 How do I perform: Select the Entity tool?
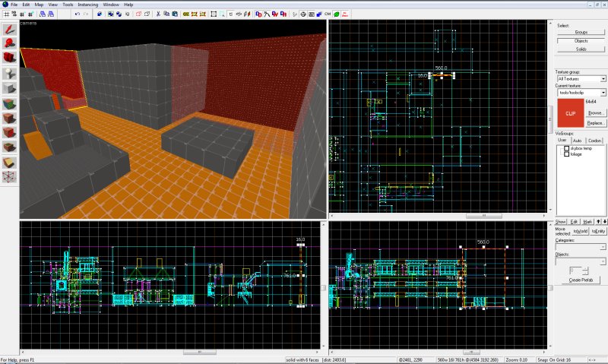[9, 72]
